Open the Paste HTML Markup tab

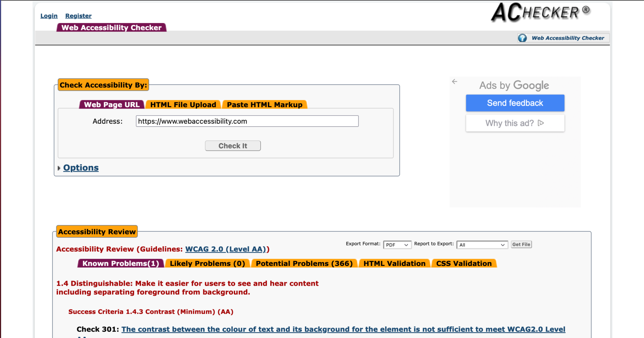click(265, 105)
